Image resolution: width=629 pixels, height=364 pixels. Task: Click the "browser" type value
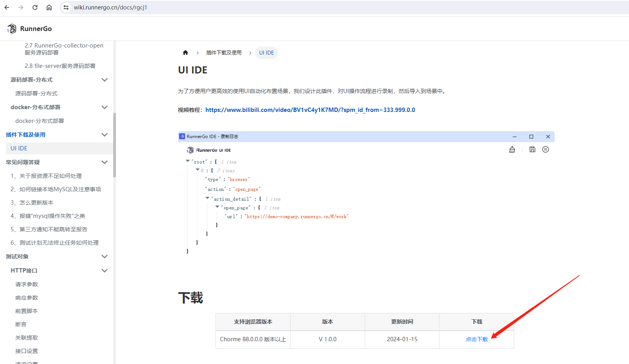pyautogui.click(x=239, y=179)
